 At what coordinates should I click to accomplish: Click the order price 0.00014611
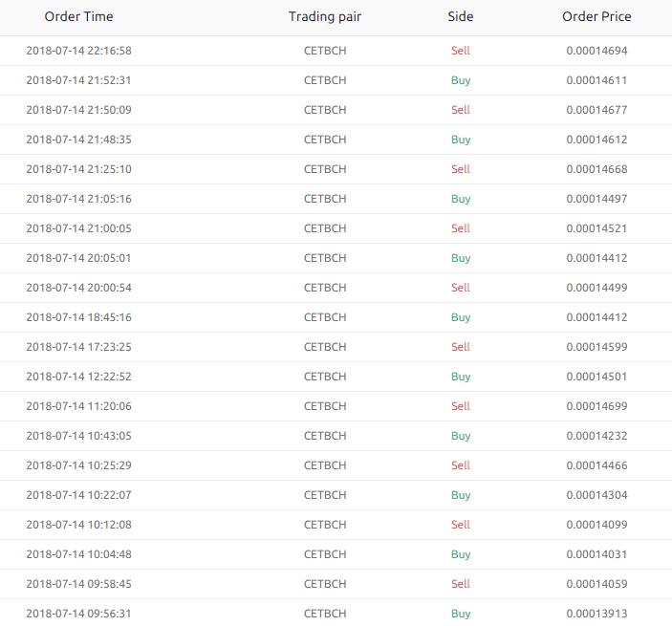596,80
